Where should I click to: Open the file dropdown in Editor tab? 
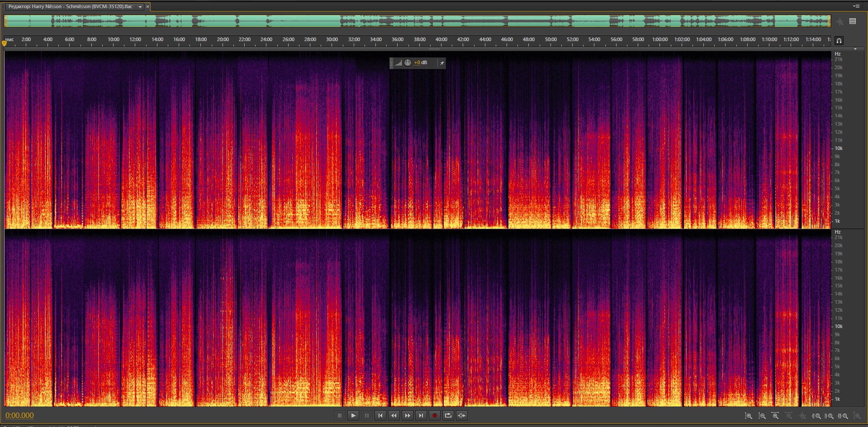[x=140, y=7]
